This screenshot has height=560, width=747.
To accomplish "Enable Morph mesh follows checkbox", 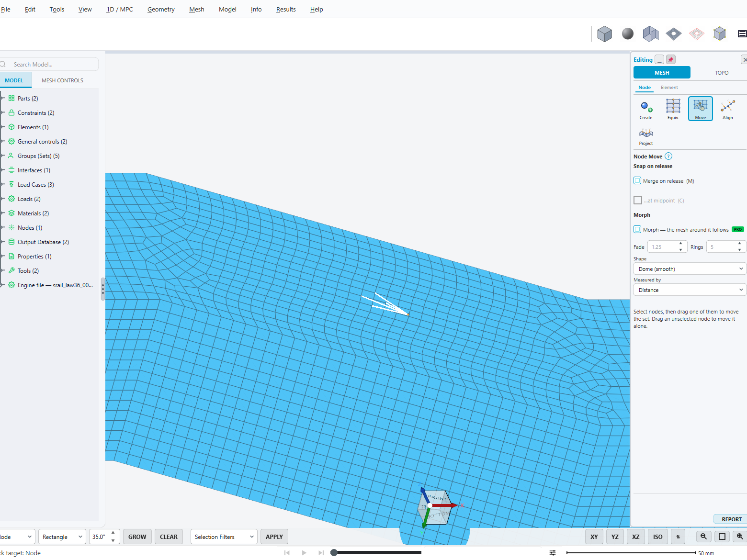I will (x=637, y=229).
